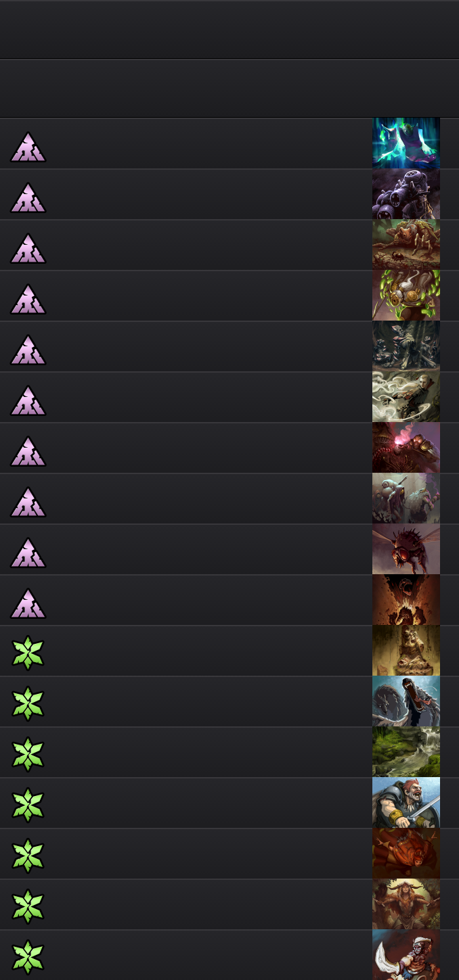Viewport: 459px width, 980px height.
Task: Open the golden stone statue card thumbnail
Action: point(406,651)
